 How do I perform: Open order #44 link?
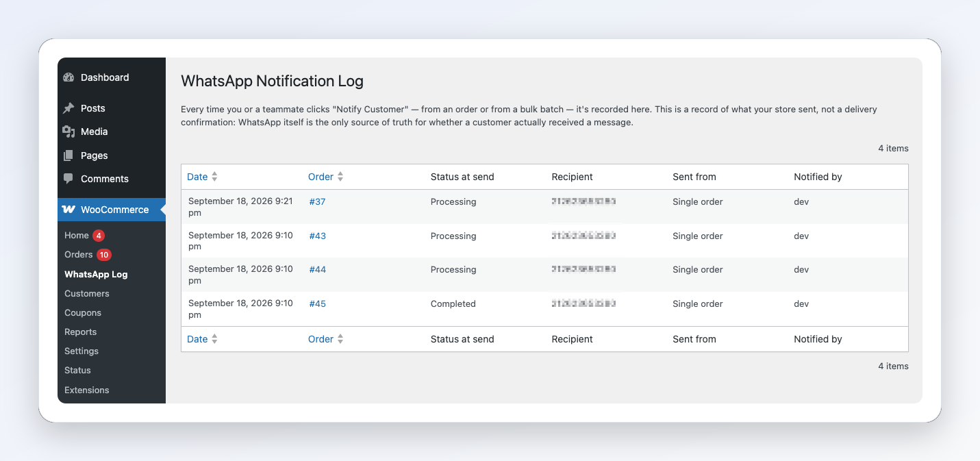318,270
